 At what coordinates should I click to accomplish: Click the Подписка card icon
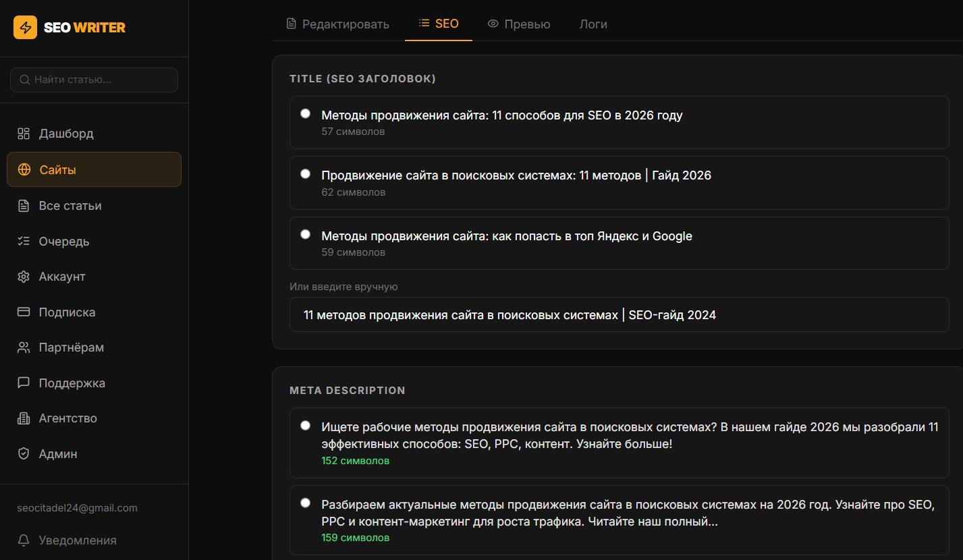[x=24, y=312]
